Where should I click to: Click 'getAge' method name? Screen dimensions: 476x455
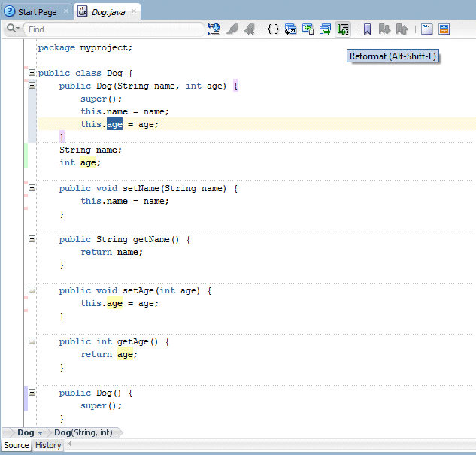point(132,341)
